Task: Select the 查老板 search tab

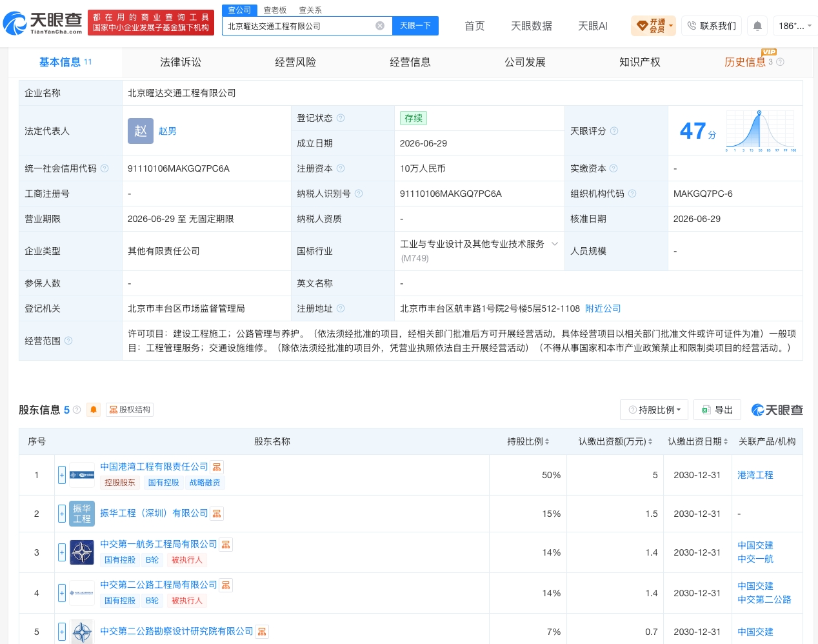Action: tap(275, 10)
